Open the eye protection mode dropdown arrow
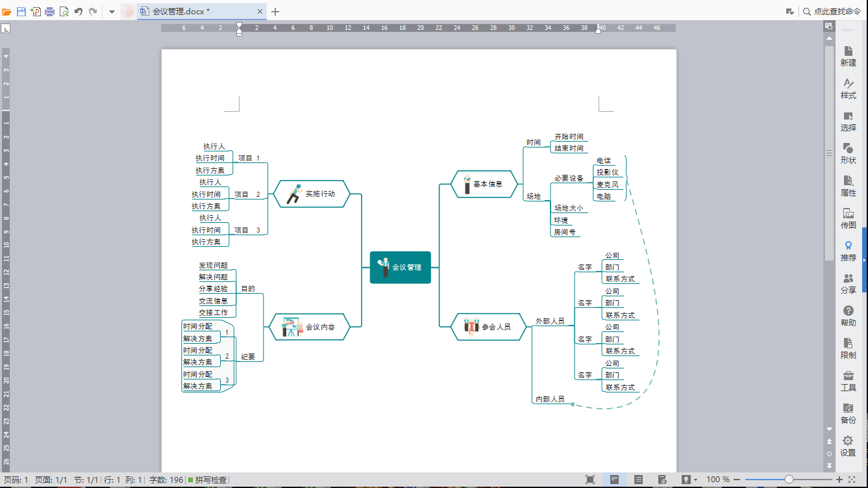The image size is (868, 488). click(x=695, y=480)
